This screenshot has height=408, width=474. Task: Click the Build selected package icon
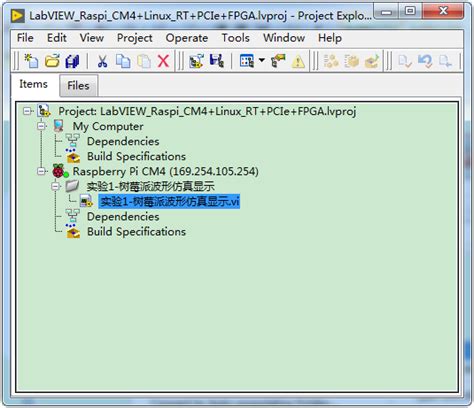[351, 61]
